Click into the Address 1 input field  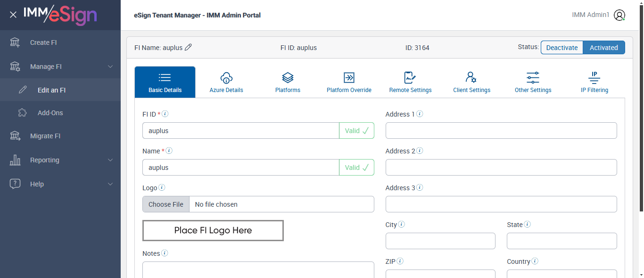click(x=501, y=131)
